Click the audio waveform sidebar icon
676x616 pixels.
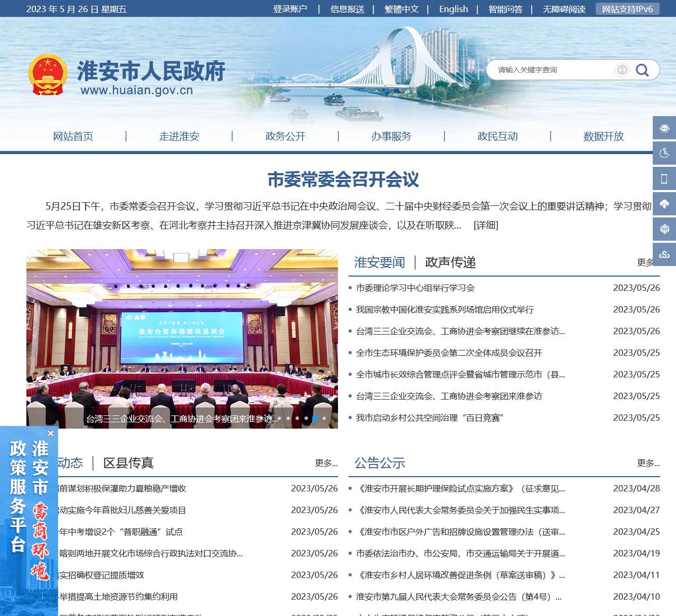pos(664,230)
